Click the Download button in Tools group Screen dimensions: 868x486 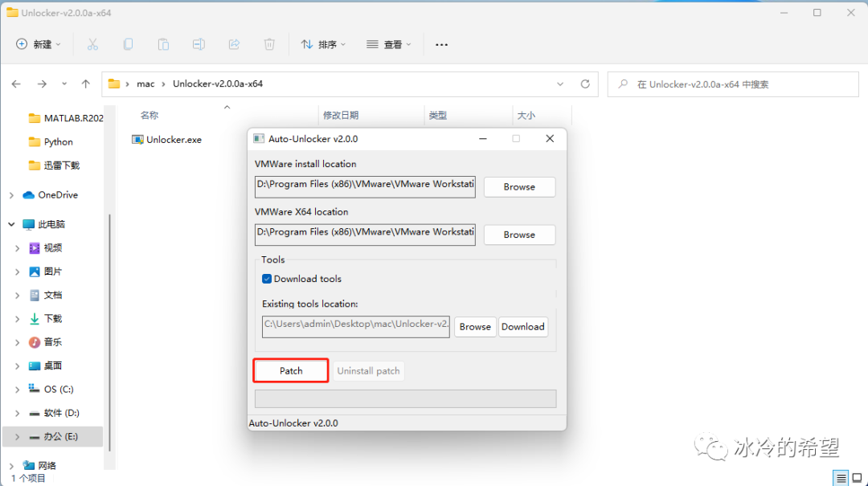(523, 327)
